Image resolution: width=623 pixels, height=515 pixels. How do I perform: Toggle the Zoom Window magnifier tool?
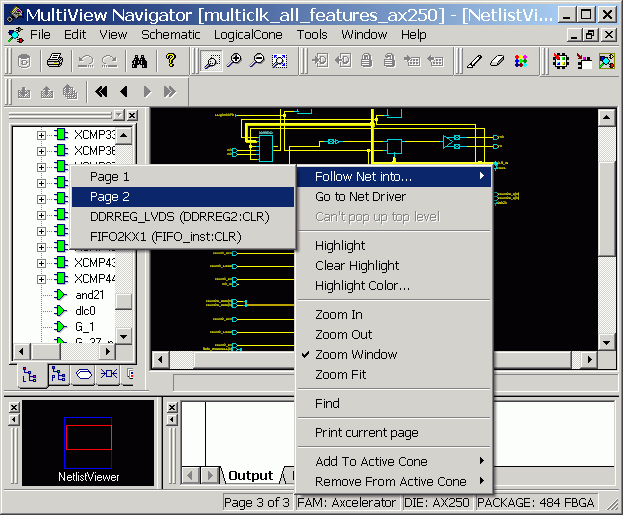211,61
